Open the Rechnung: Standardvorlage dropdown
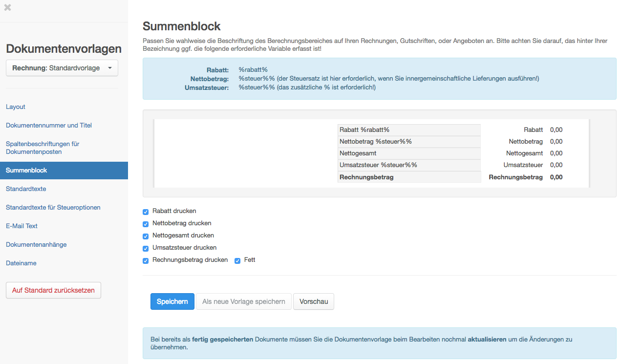The height and width of the screenshot is (364, 622). 62,68
